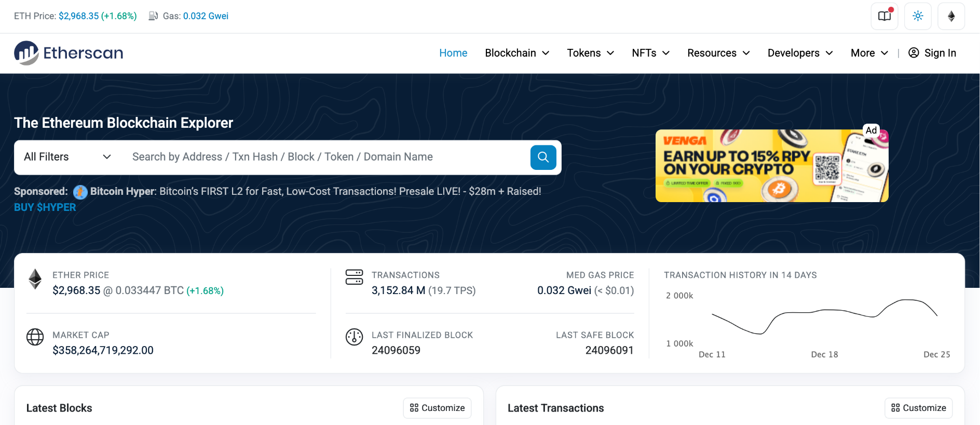Click the Blockchain chevron arrow
Screen dimensions: 980x425
(x=546, y=53)
